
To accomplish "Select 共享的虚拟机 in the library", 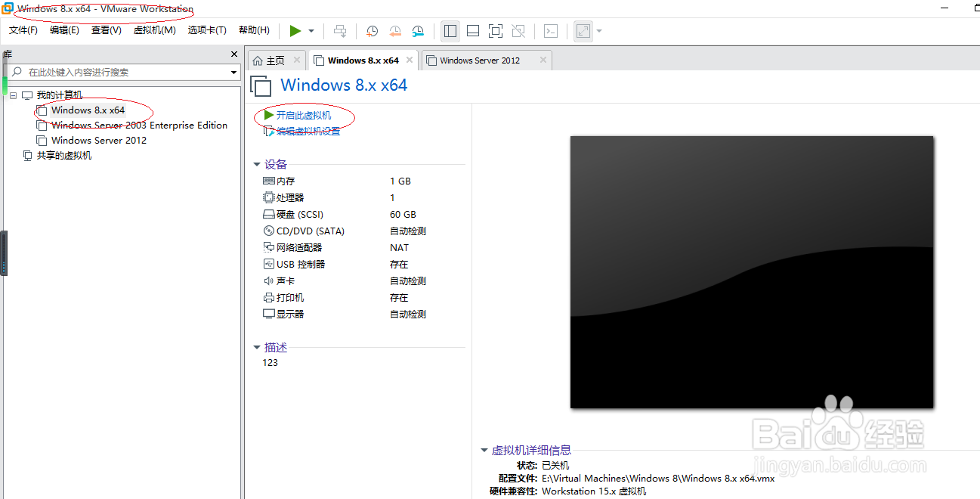I will coord(64,156).
